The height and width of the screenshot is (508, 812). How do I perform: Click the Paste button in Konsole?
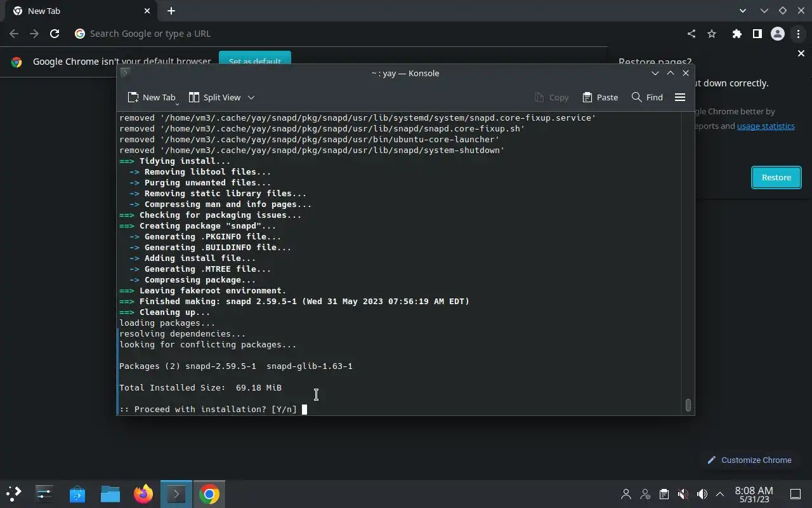[599, 97]
